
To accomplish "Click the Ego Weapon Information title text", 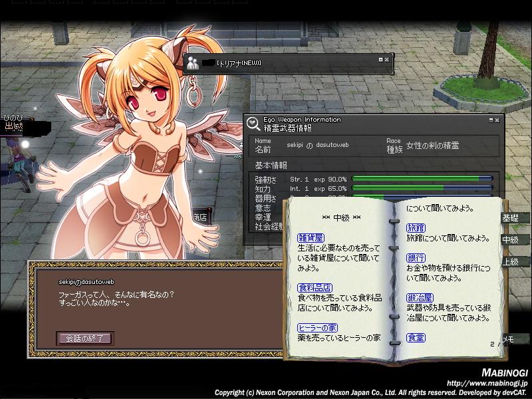I will click(302, 120).
